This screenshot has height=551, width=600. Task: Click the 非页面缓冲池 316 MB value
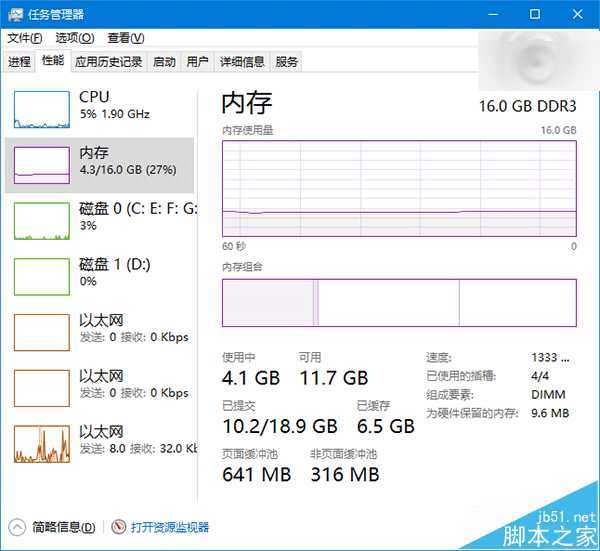345,474
